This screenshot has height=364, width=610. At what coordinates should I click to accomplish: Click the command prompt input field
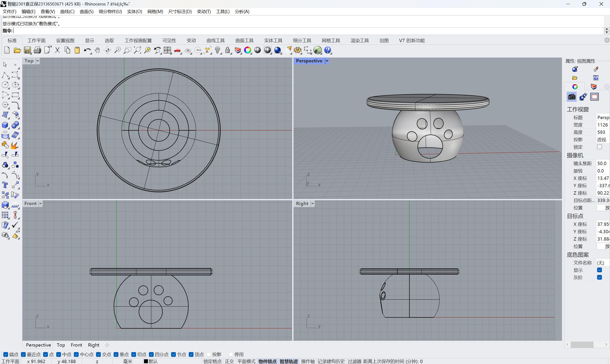(308, 31)
